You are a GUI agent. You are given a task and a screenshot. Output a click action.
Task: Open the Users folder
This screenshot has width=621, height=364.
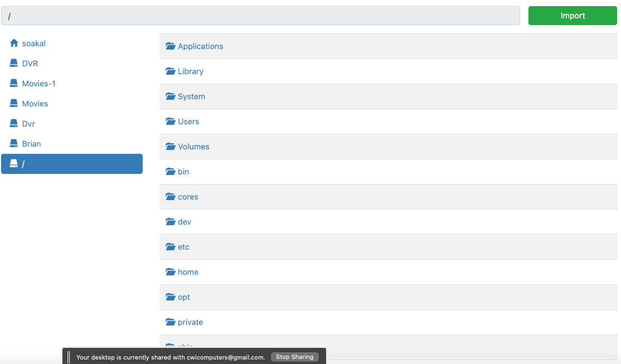point(188,122)
